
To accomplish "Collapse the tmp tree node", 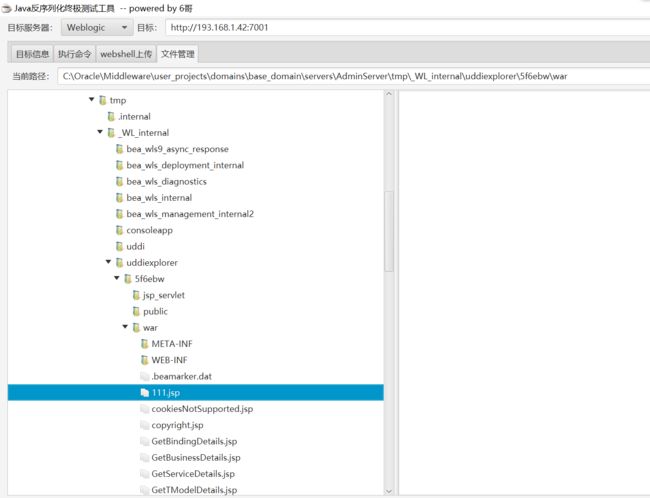I will point(92,99).
